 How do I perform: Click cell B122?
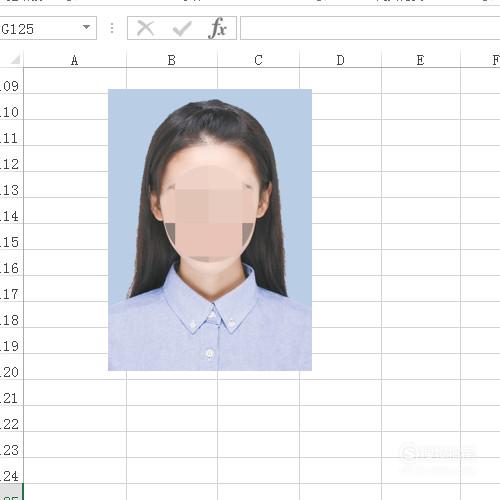tap(172, 419)
